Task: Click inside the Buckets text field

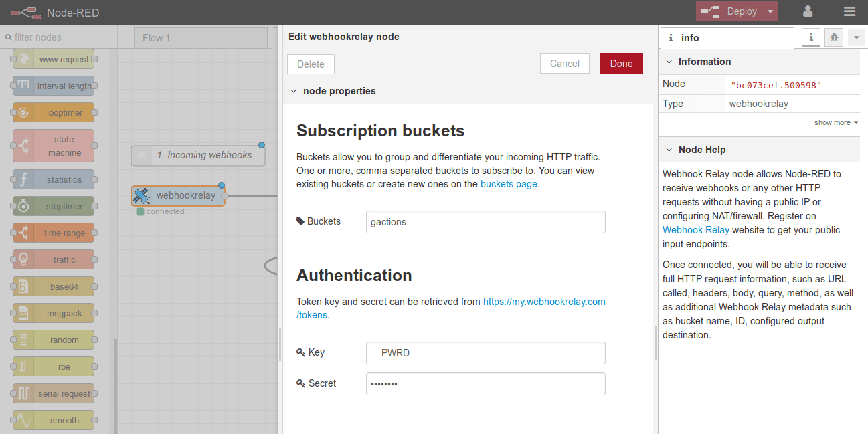Action: [x=485, y=223]
